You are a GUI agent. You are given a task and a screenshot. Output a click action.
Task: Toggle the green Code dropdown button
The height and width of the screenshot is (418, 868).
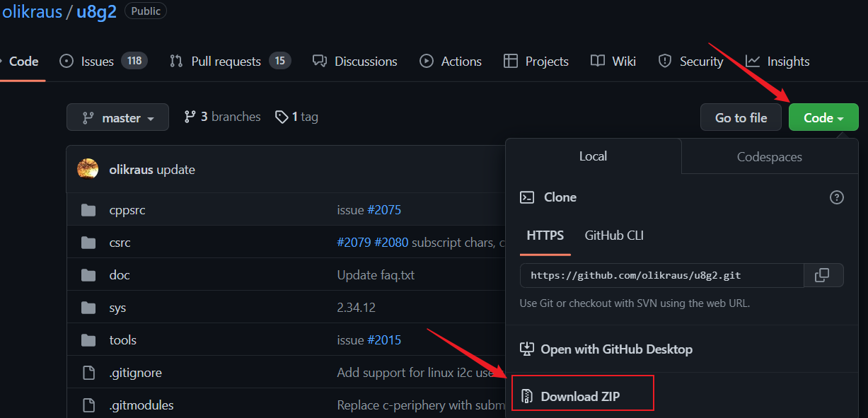point(823,117)
